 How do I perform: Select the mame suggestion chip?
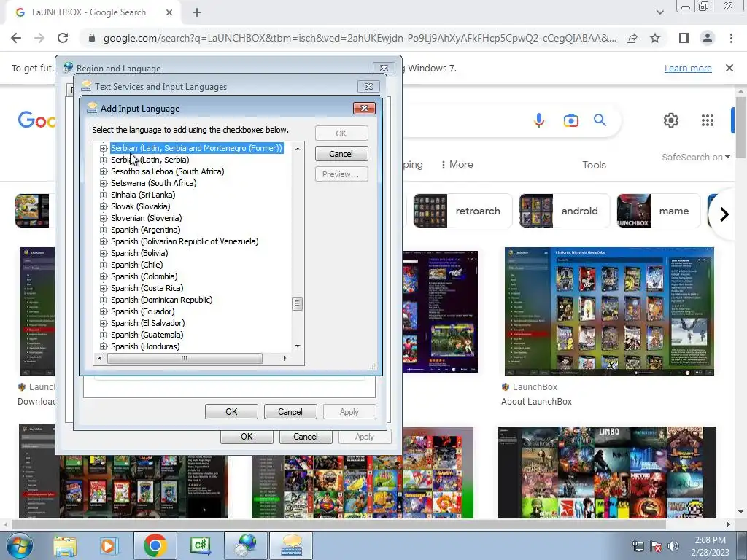click(x=658, y=211)
